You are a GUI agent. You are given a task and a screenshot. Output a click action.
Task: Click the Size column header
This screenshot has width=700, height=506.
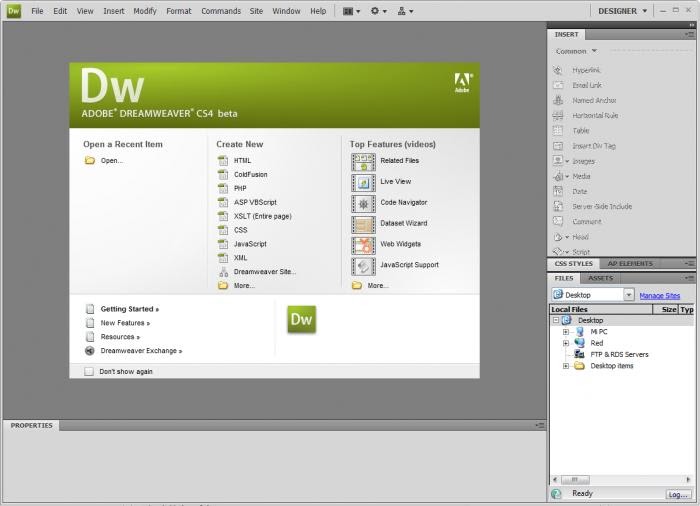666,309
